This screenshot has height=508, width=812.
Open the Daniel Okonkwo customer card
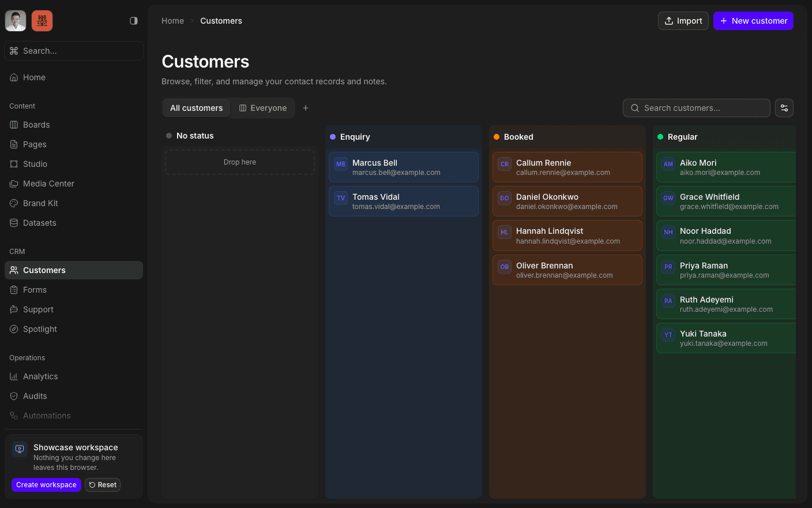pyautogui.click(x=567, y=201)
